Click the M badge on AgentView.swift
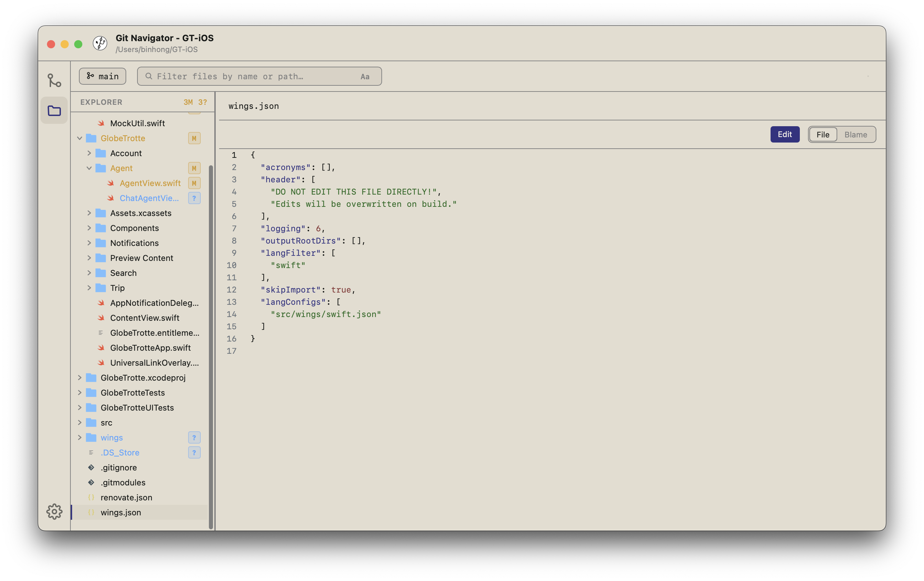This screenshot has height=581, width=924. tap(194, 183)
